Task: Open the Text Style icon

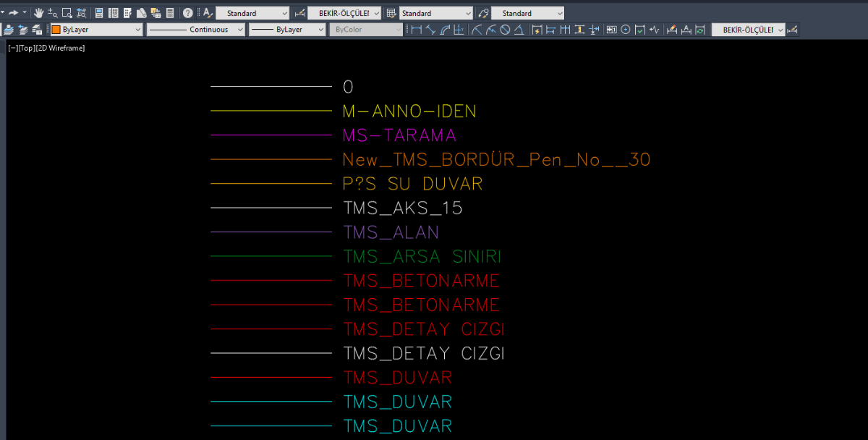Action: click(x=207, y=13)
